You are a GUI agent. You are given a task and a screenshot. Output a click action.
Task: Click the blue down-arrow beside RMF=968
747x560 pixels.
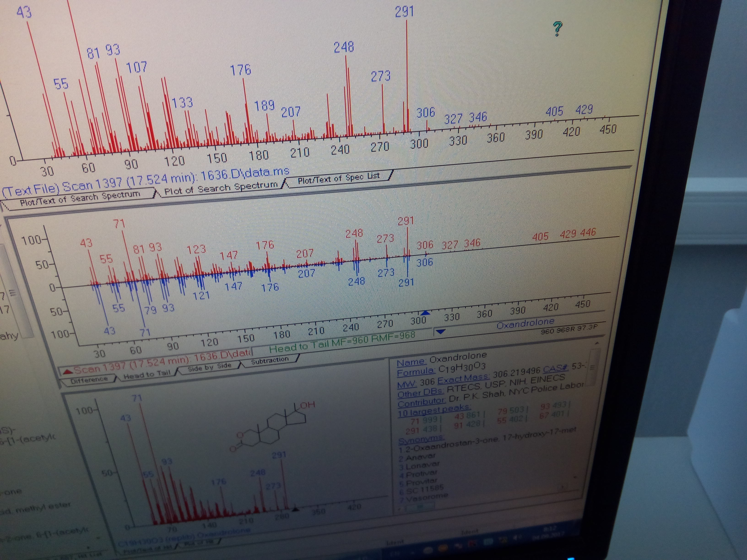(440, 331)
